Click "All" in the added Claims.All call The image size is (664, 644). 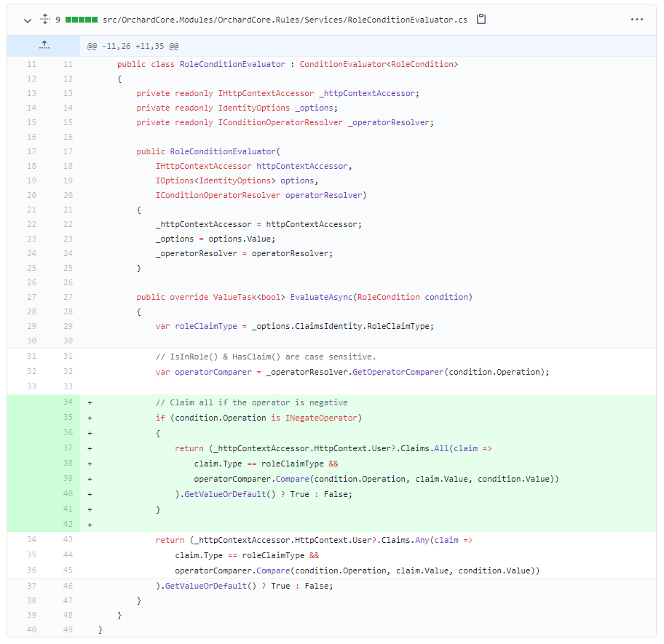pyautogui.click(x=441, y=448)
